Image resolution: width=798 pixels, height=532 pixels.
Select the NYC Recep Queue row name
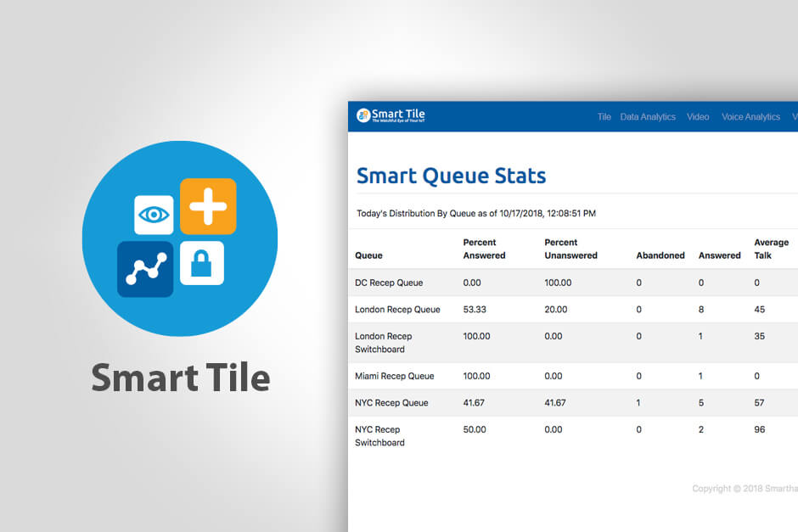coord(391,403)
